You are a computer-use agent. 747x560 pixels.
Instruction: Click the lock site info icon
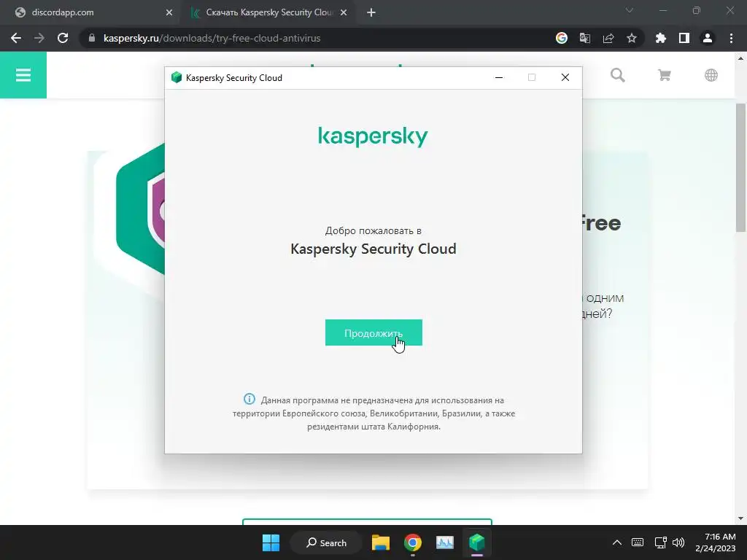[x=92, y=38]
